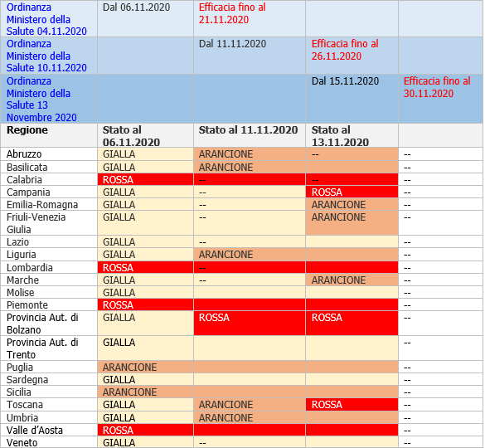Click the Efficacia fino al 30.11.2020 text

tap(437, 87)
